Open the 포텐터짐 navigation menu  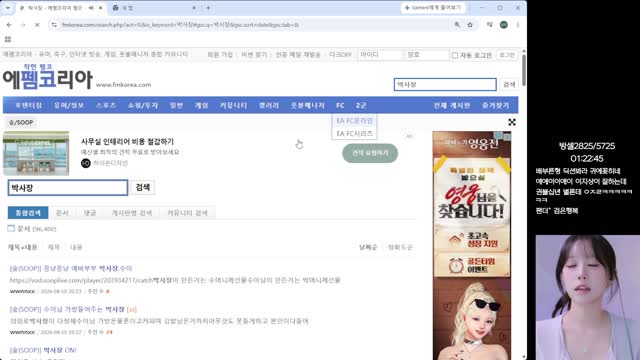[29, 105]
